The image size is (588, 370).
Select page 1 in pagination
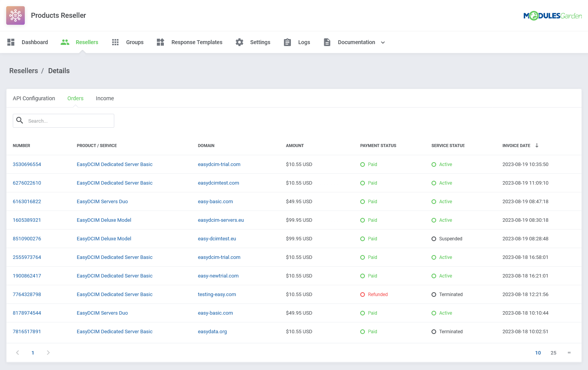[33, 353]
